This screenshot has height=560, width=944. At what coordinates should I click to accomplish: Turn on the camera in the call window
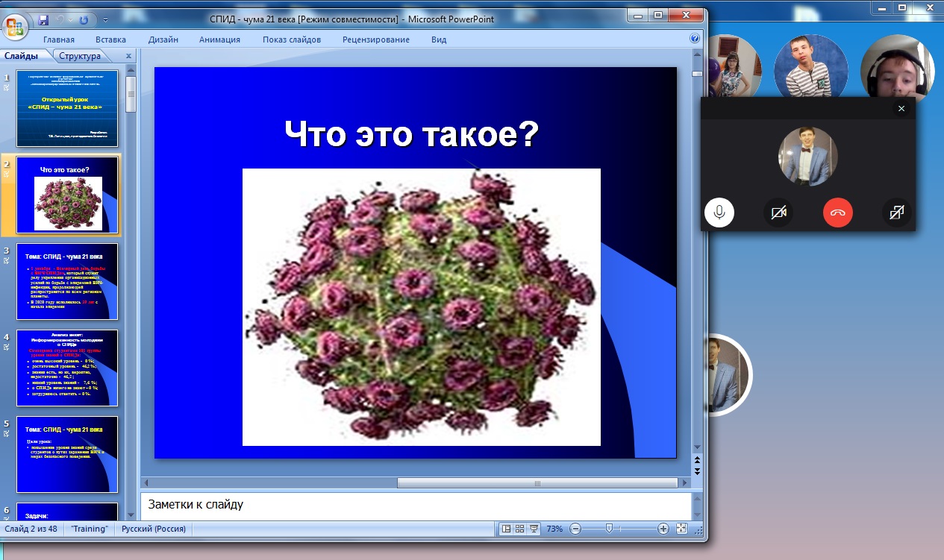click(x=779, y=213)
